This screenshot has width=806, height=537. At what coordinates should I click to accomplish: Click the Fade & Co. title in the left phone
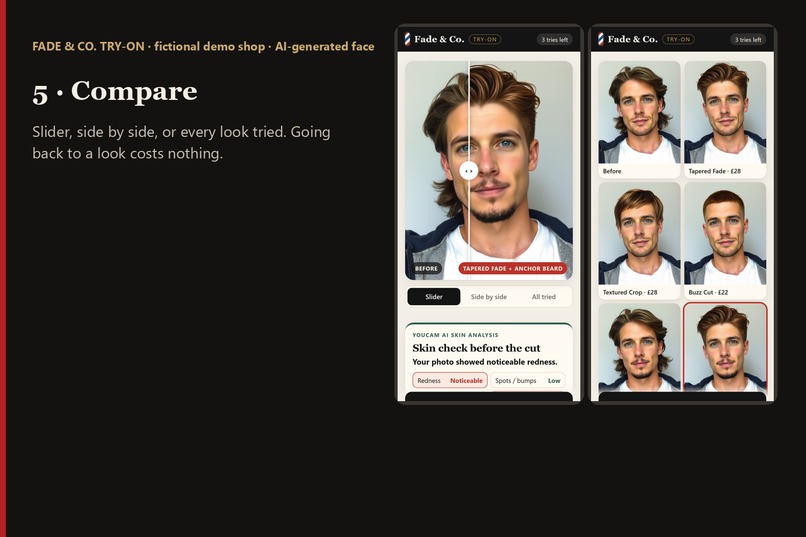439,39
